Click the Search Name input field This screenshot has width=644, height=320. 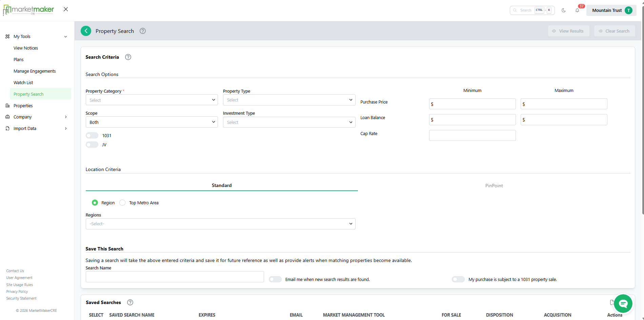pos(175,277)
